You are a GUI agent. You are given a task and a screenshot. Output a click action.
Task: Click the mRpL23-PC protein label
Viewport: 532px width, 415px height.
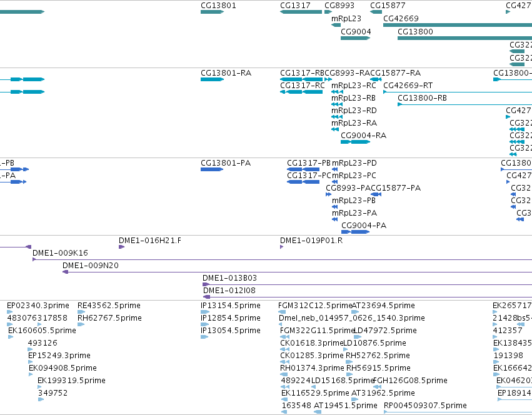(354, 176)
